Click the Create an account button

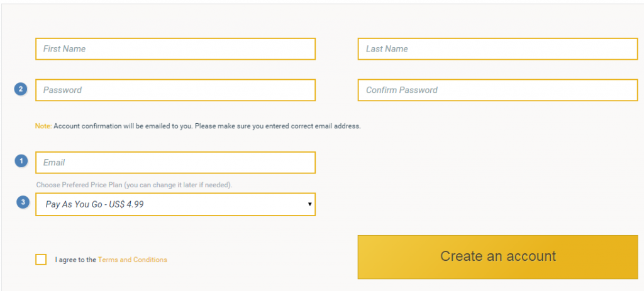coord(498,257)
